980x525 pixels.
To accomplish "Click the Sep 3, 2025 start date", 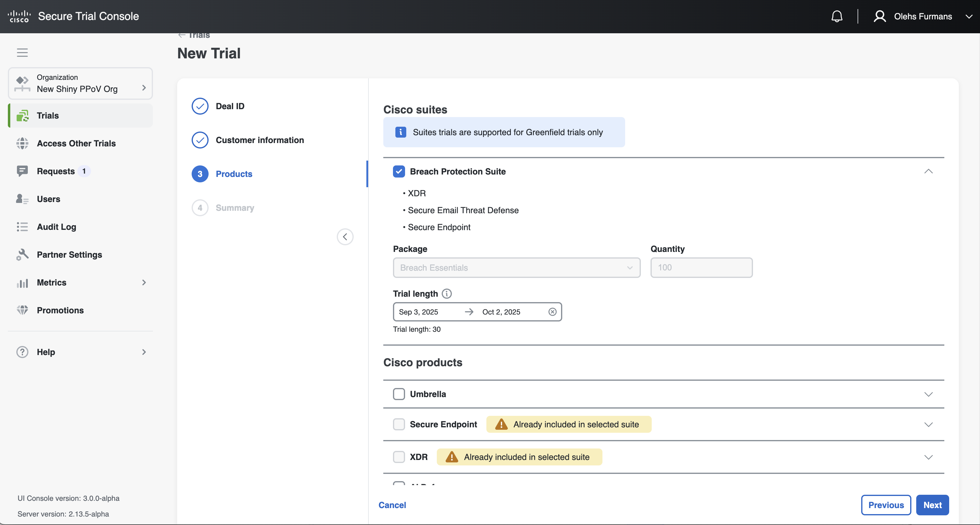I will [x=418, y=312].
